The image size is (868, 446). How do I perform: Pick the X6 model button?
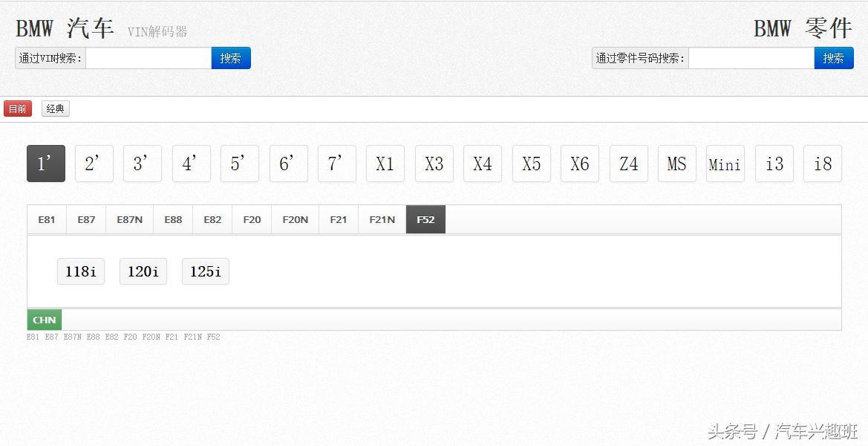click(x=580, y=164)
